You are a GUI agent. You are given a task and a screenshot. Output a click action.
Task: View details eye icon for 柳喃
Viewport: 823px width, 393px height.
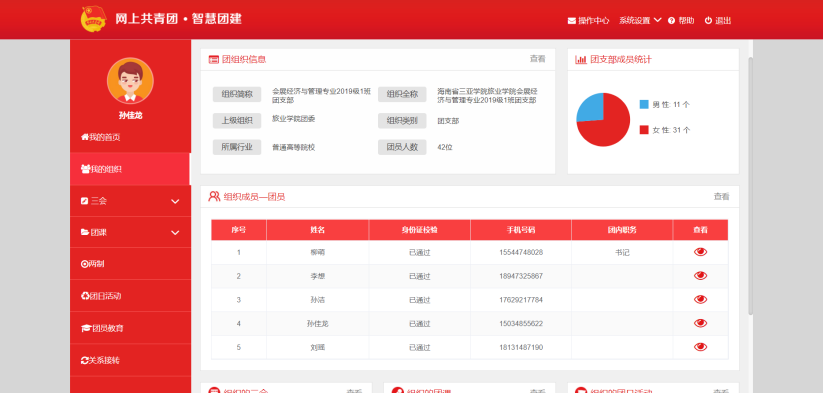(700, 252)
